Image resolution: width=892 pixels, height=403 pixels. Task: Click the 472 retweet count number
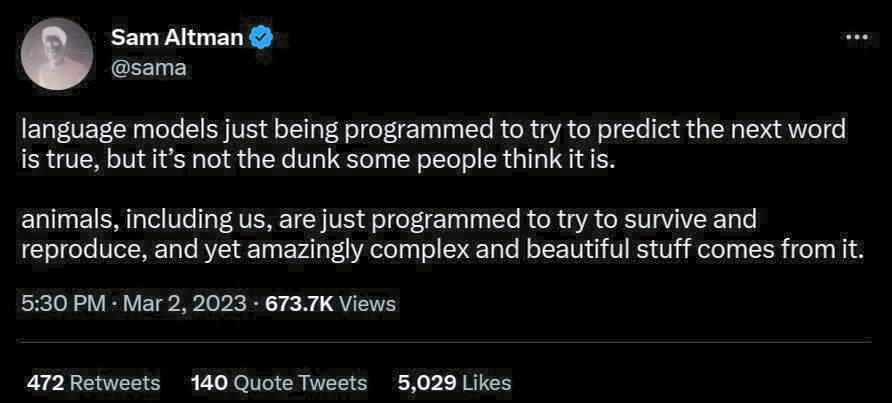tap(46, 382)
